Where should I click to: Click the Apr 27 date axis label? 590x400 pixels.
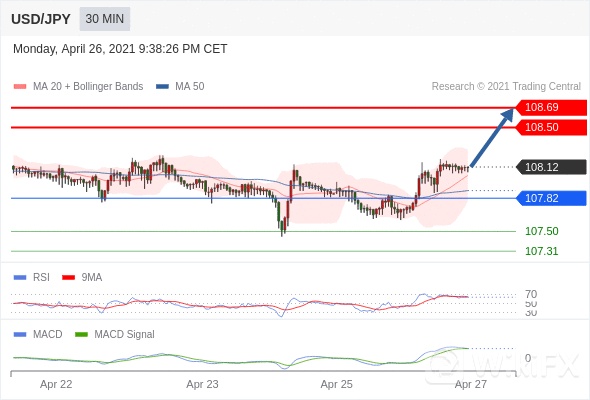(471, 384)
